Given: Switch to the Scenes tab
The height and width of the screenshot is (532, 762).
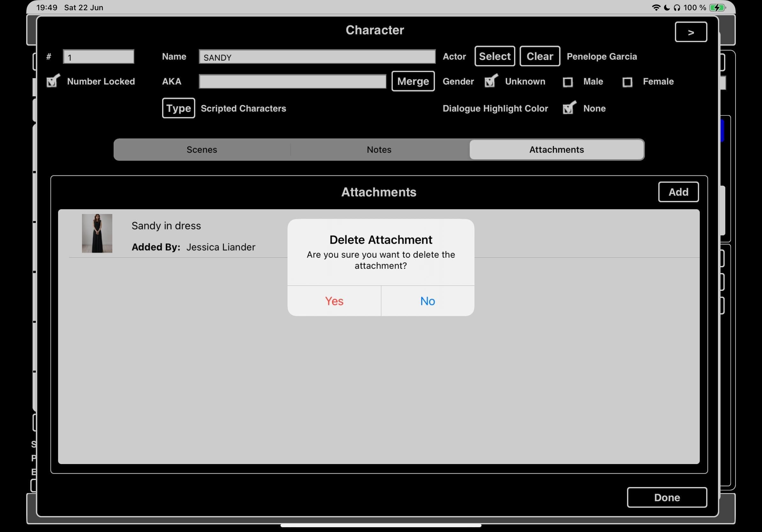Looking at the screenshot, I should click(202, 150).
